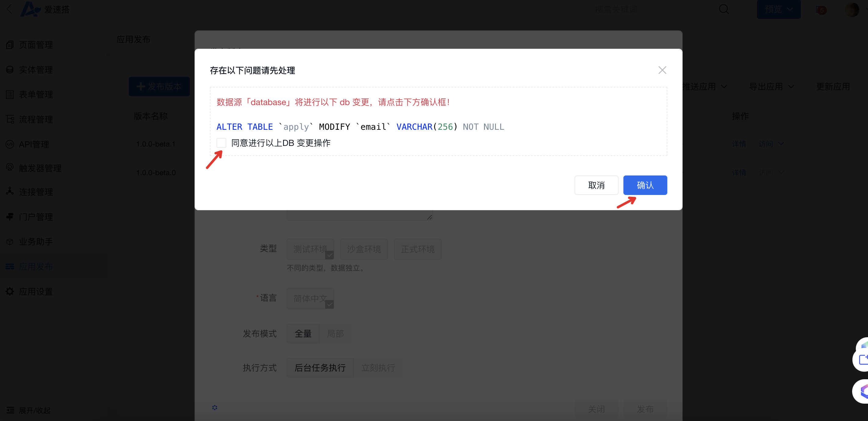Open 实体管理 entity management icon
This screenshot has height=421, width=868.
(x=10, y=69)
